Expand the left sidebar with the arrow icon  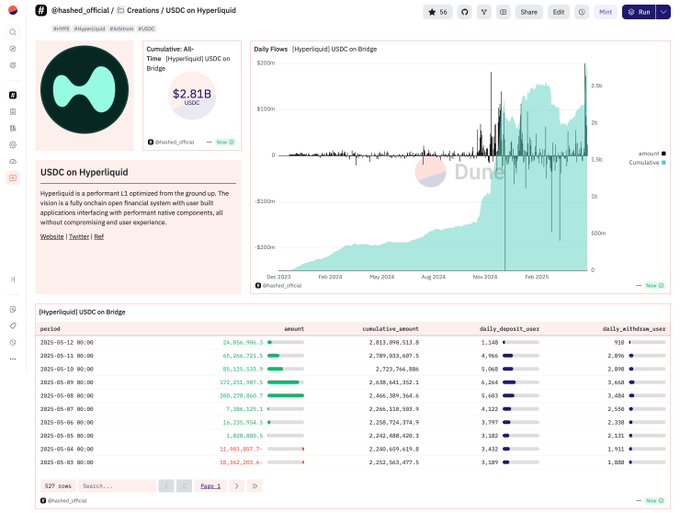[12, 279]
